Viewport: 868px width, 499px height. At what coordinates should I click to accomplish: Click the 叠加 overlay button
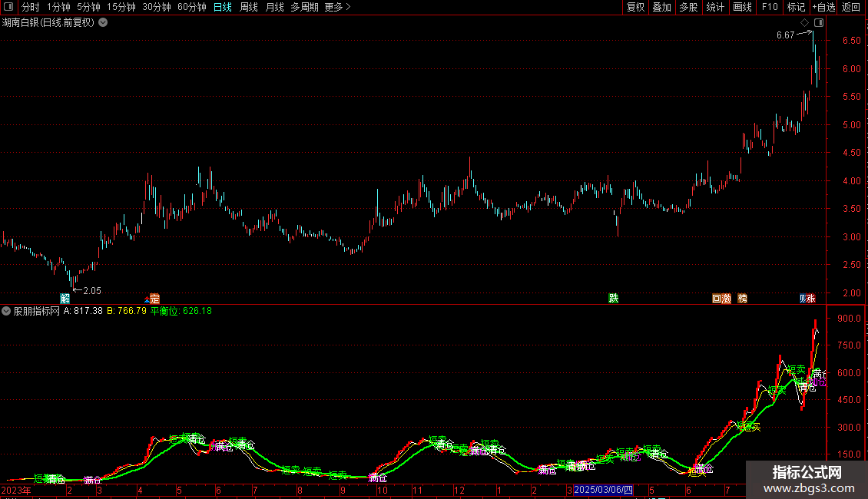662,7
